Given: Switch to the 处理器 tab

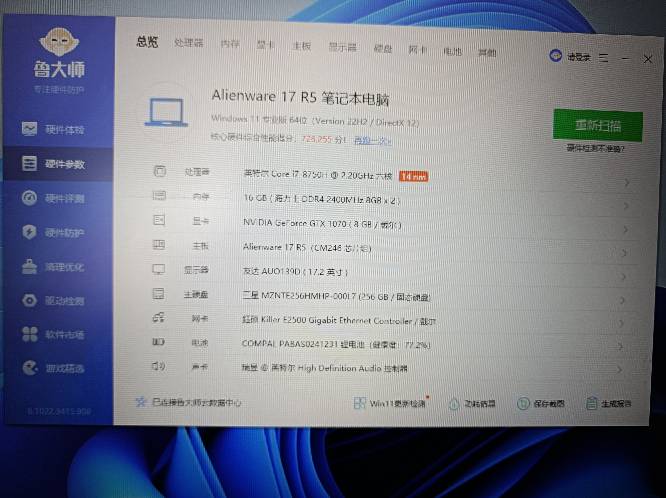Looking at the screenshot, I should pyautogui.click(x=189, y=43).
